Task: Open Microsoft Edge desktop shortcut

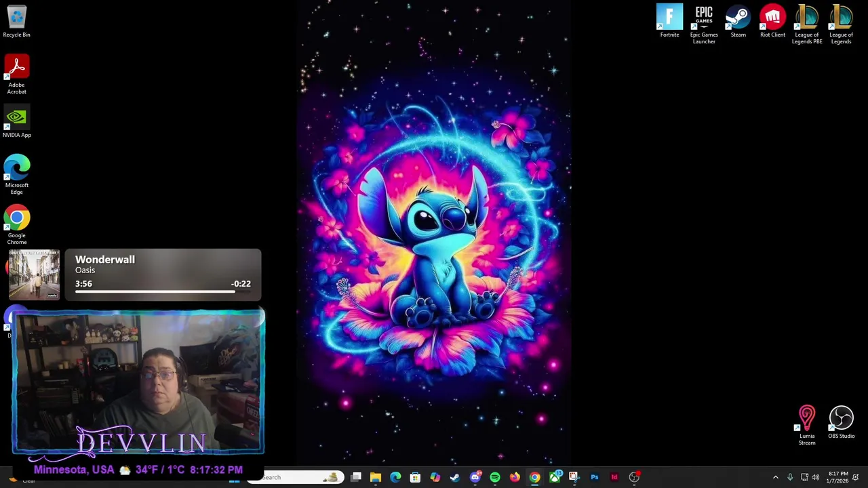Action: 16,174
